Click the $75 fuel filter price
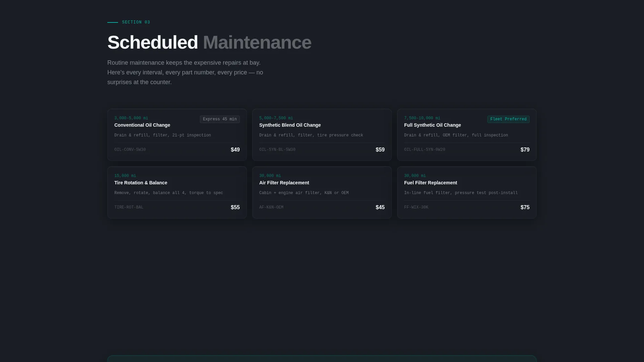 (525, 207)
